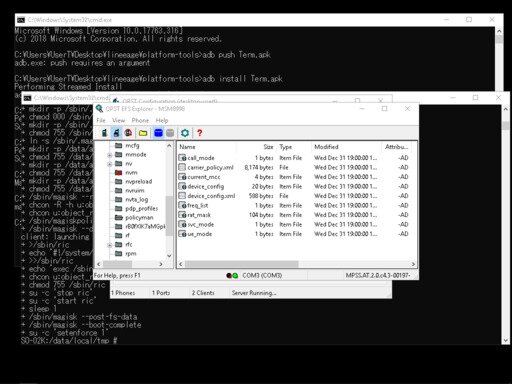Click the device_config item file icon
512x384 pixels.
point(182,186)
